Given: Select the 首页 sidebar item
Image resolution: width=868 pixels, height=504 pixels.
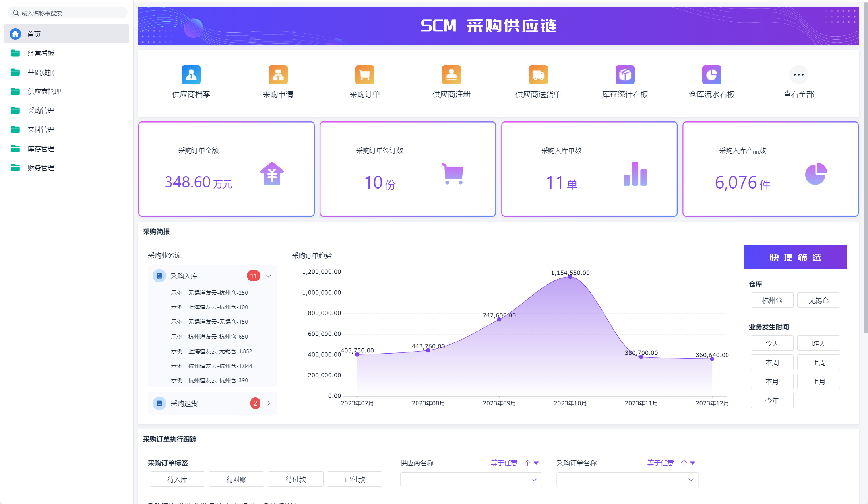Looking at the screenshot, I should click(66, 34).
